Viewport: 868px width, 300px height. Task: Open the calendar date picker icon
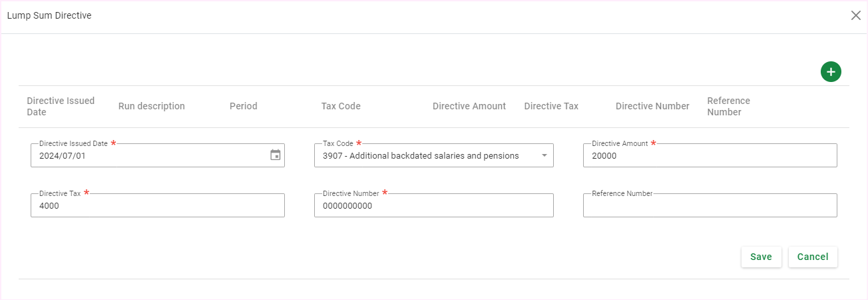(276, 155)
